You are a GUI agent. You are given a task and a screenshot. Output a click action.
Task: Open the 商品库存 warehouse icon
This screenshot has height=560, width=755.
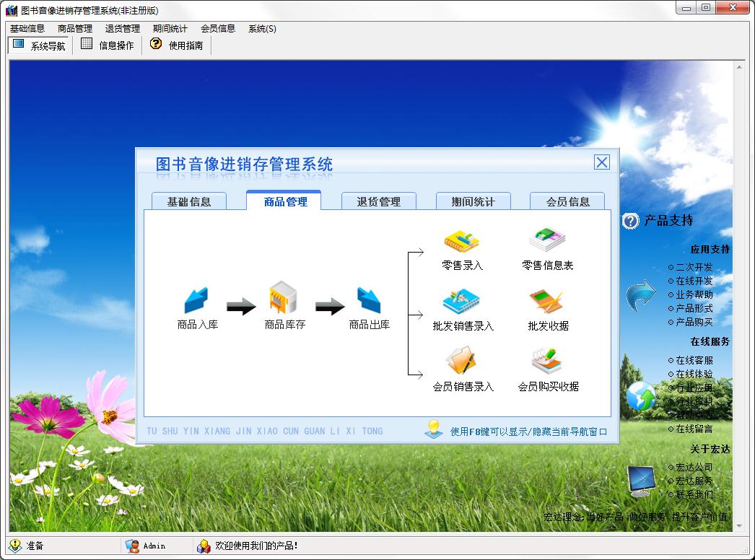[x=284, y=297]
